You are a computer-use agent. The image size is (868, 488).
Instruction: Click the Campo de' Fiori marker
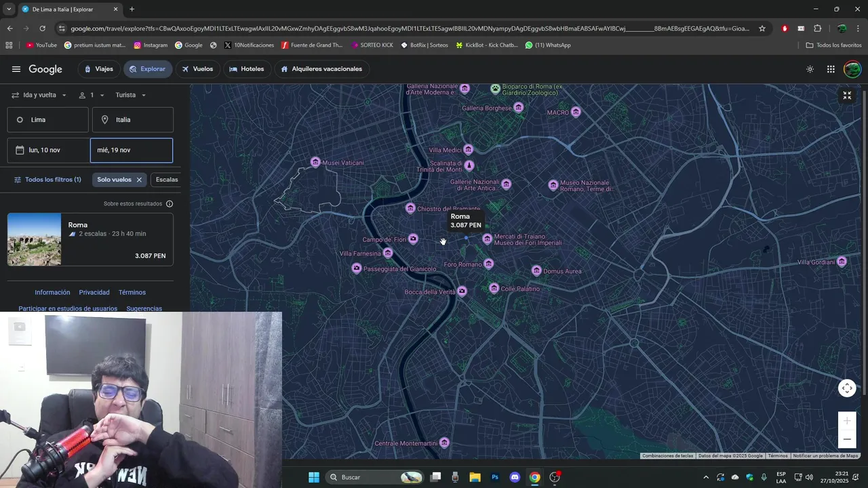413,239
